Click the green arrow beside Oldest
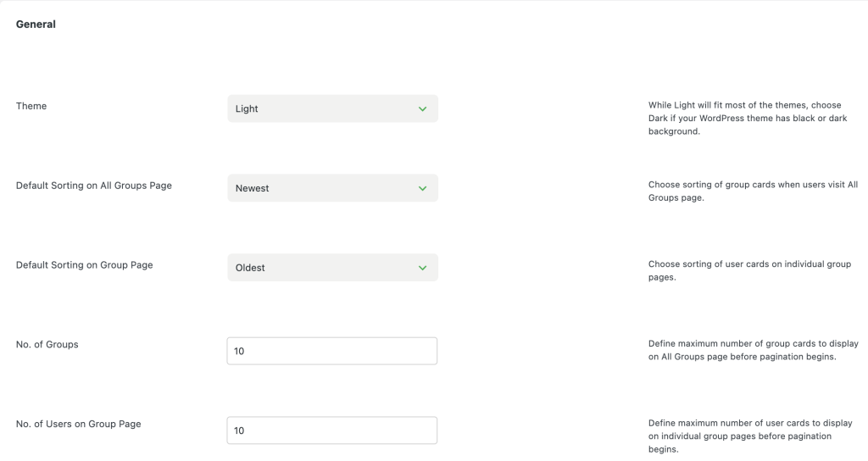 [422, 268]
